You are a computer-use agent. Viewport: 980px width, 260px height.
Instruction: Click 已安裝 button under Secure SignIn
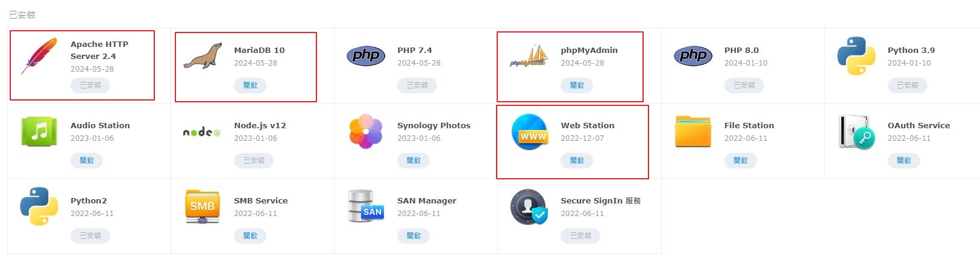580,236
